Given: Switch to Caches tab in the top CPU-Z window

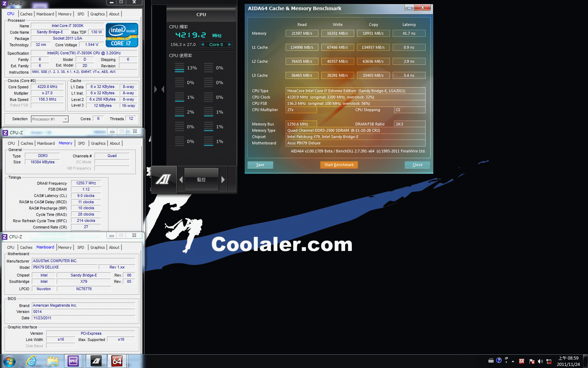Looking at the screenshot, I should tap(26, 14).
